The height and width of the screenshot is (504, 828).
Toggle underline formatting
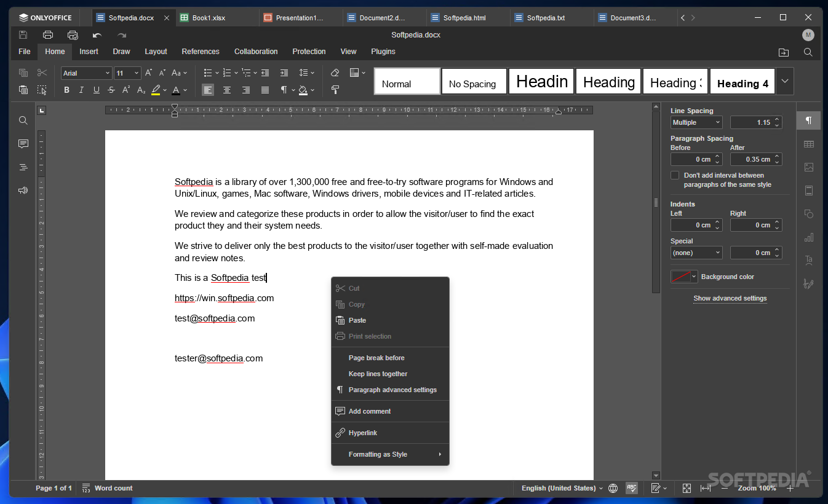[x=96, y=90]
